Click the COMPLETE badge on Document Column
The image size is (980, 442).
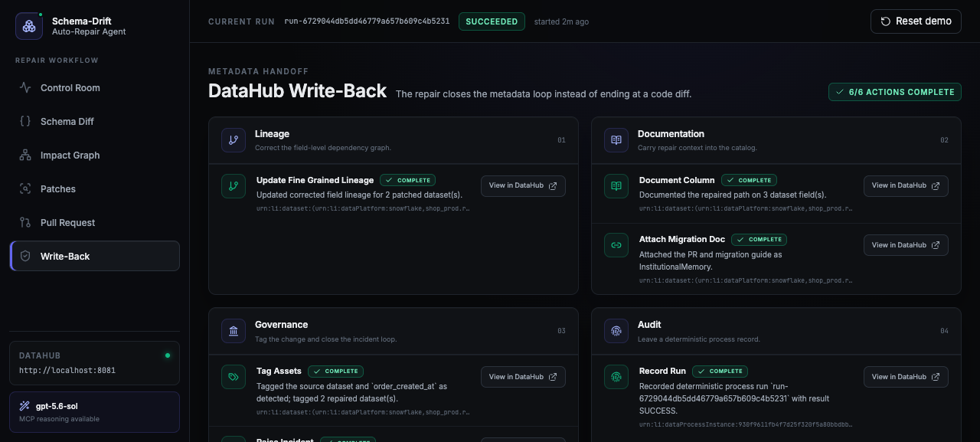(x=749, y=180)
